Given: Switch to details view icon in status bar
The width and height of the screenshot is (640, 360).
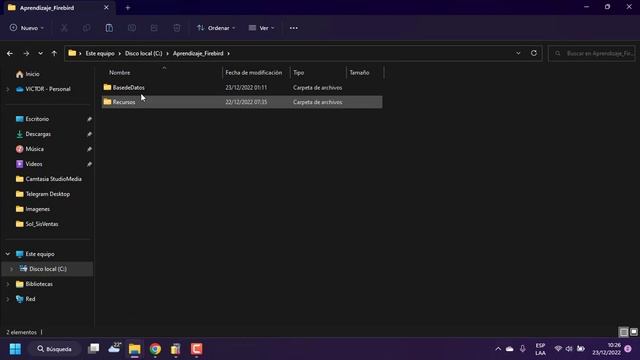Looking at the screenshot, I should point(624,332).
